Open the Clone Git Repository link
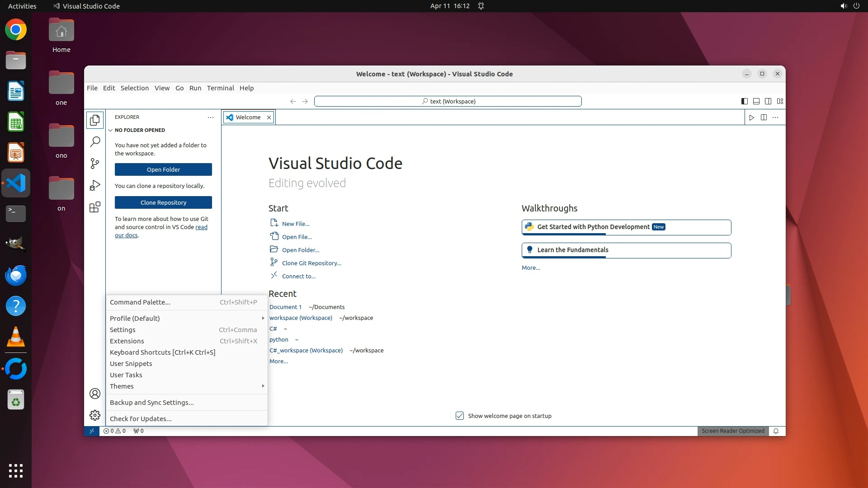This screenshot has height=488, width=868. [311, 263]
